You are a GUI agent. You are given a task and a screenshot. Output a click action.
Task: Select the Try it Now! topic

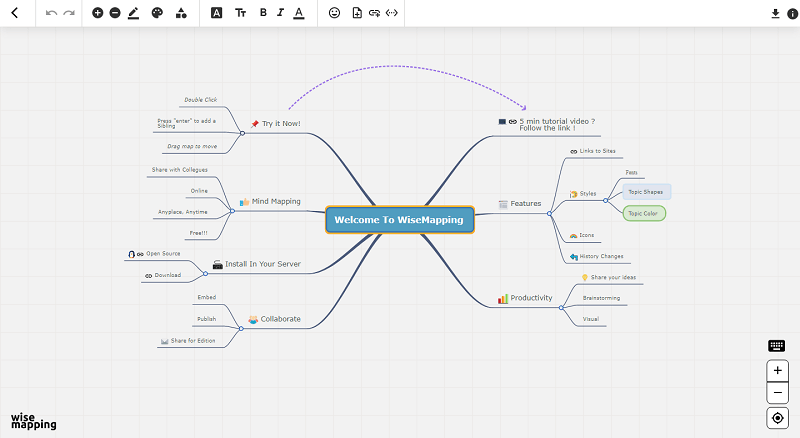(281, 124)
